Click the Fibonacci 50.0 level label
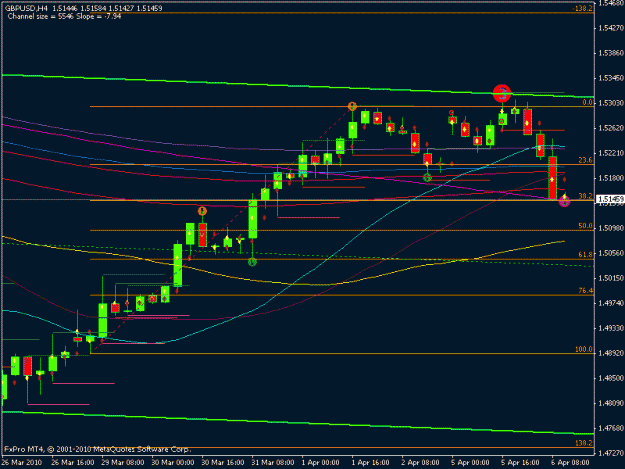The image size is (625, 469). (585, 226)
